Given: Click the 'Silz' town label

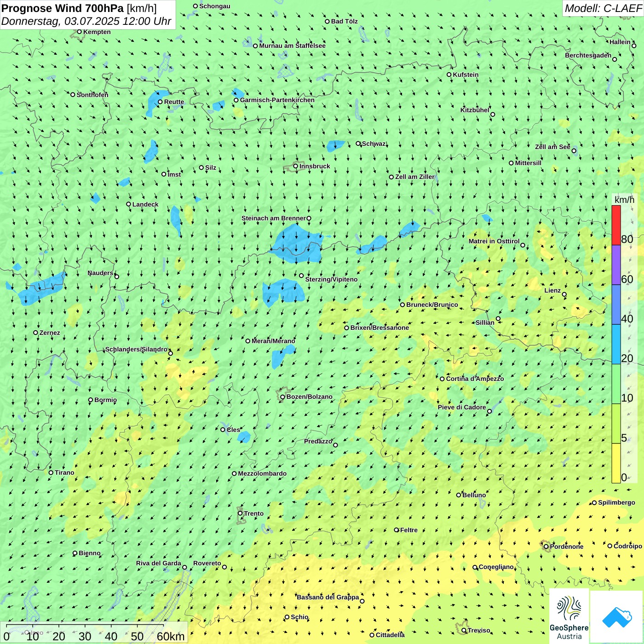Looking at the screenshot, I should coord(211,167).
